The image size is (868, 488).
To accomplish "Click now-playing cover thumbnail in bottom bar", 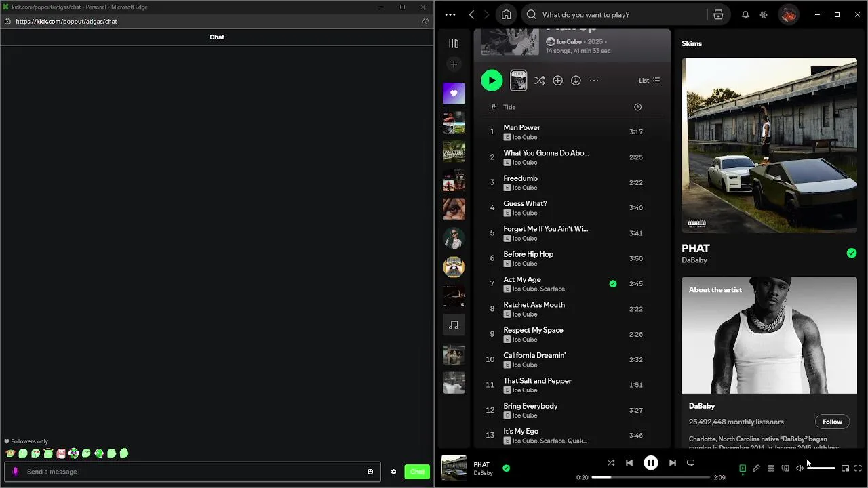I will [454, 468].
